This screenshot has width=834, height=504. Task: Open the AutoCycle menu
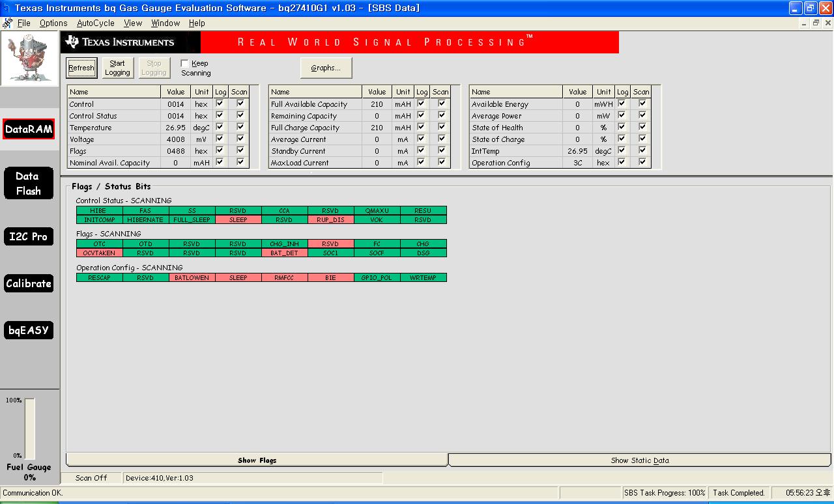tap(96, 23)
